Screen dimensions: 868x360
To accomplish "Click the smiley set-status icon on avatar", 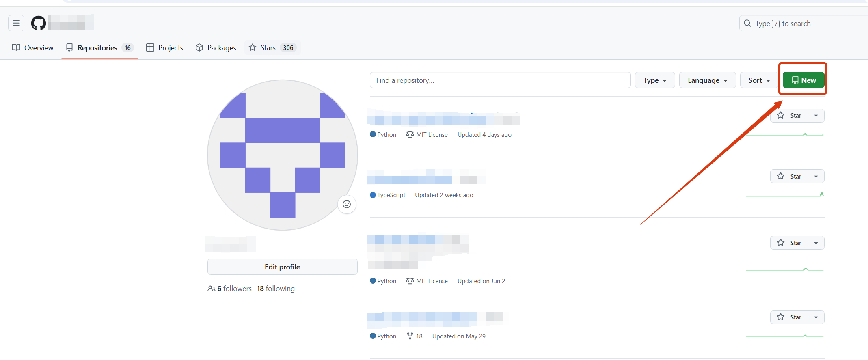I will [x=347, y=204].
